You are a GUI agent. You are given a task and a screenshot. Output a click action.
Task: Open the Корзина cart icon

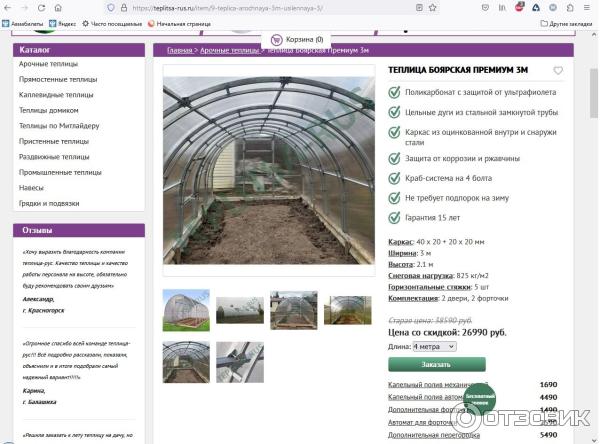[276, 40]
